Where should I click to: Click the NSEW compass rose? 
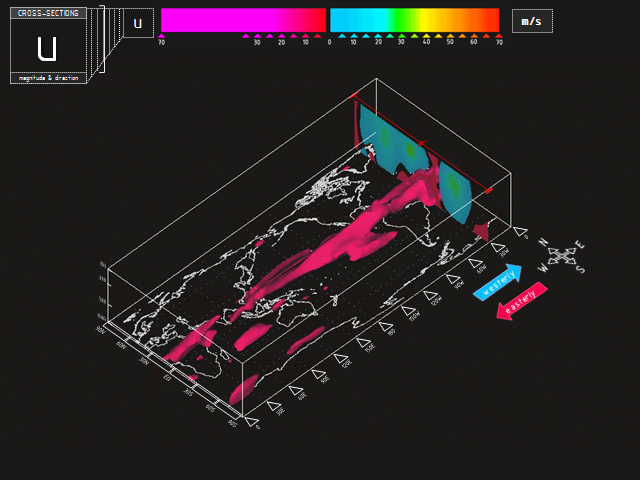(x=563, y=255)
